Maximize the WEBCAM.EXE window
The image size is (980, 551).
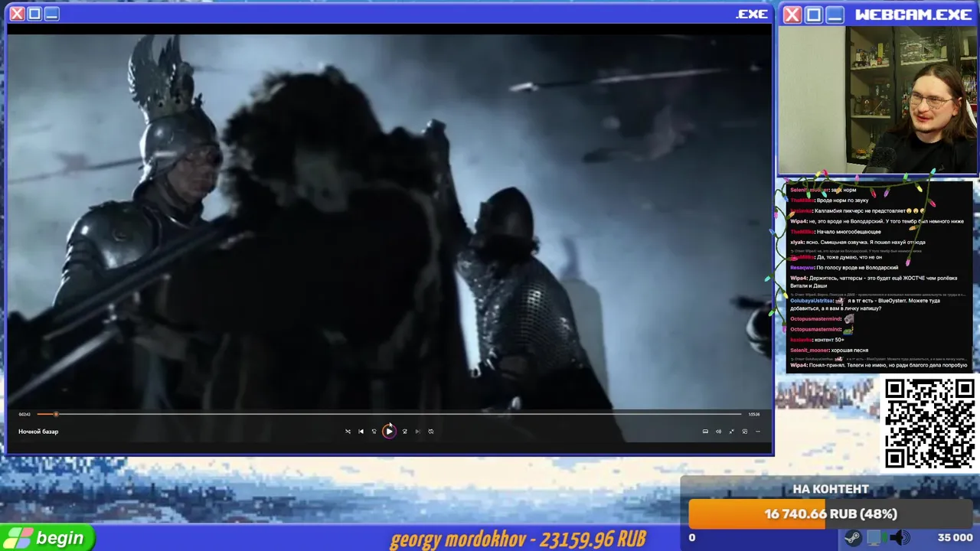814,15
